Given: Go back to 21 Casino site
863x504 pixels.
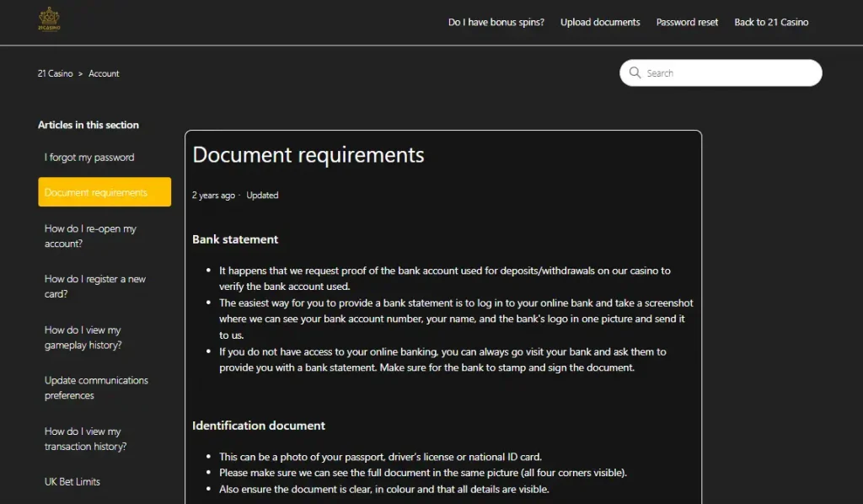Looking at the screenshot, I should click(771, 22).
